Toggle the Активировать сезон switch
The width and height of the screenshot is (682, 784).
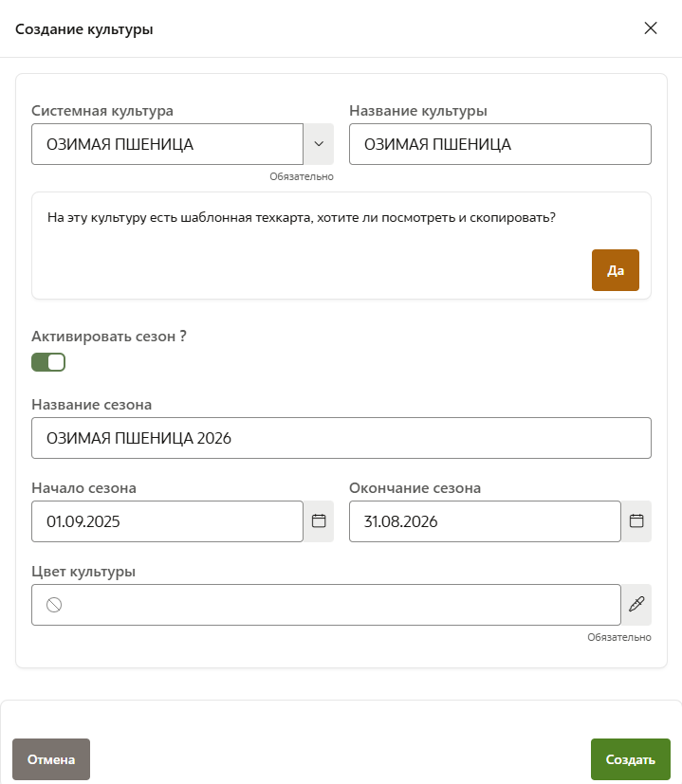coord(48,362)
